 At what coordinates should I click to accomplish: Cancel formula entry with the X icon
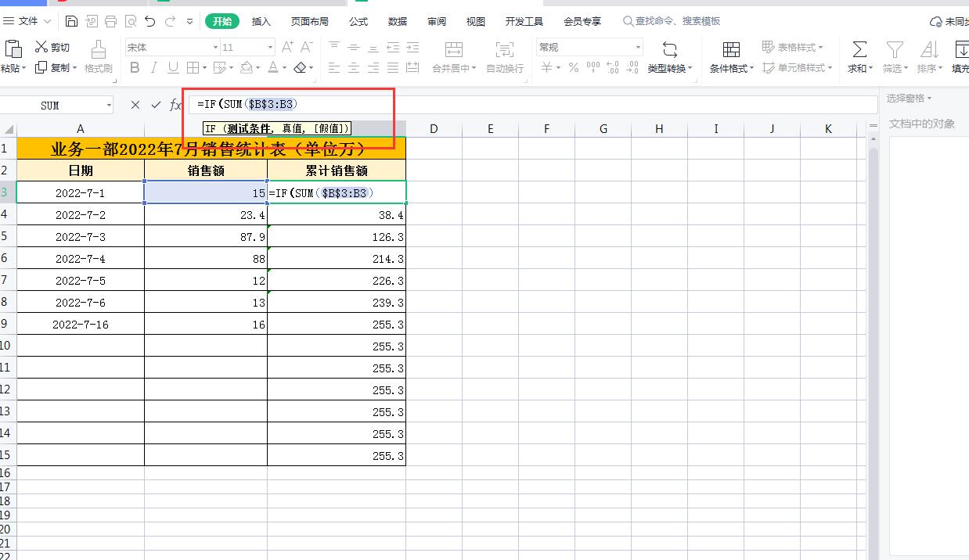(135, 105)
